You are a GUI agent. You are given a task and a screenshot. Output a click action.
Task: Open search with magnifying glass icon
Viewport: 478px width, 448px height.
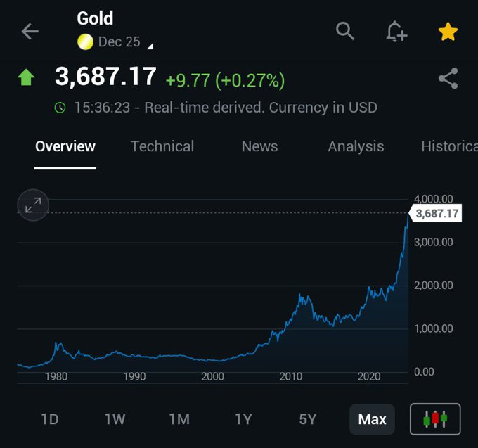[x=345, y=31]
